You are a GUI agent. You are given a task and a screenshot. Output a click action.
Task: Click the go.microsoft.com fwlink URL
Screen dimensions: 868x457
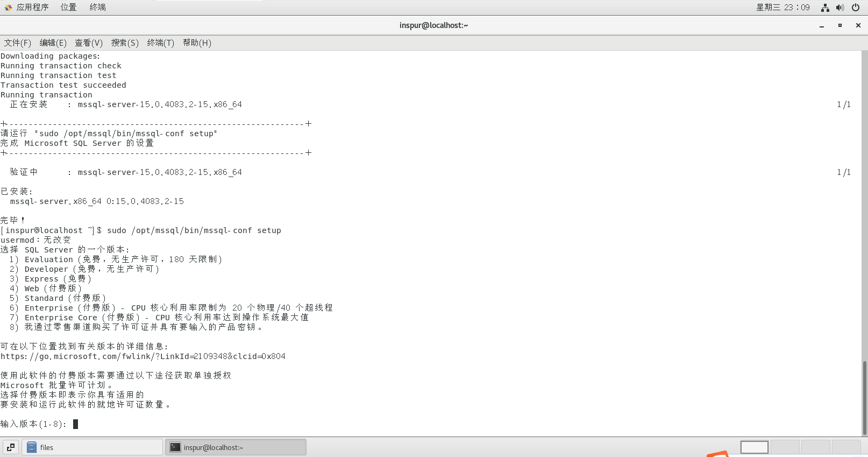point(143,356)
